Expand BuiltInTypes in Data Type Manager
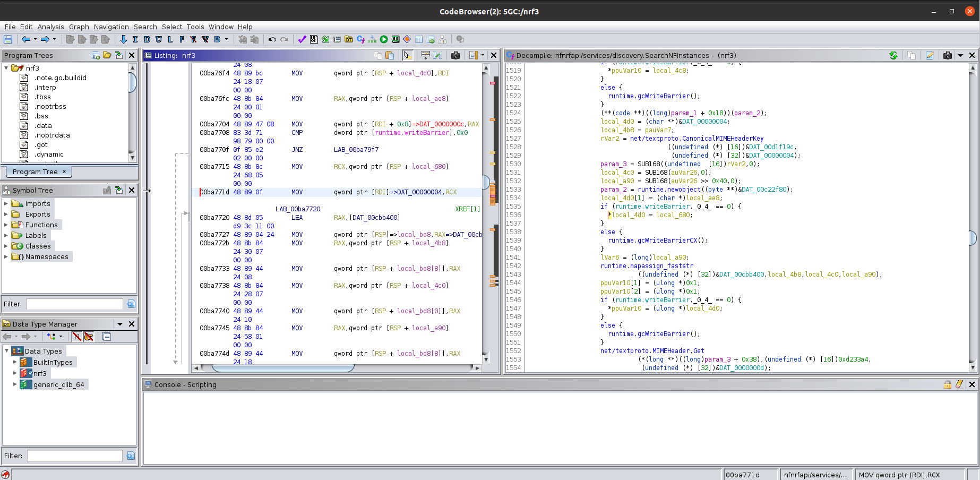This screenshot has width=980, height=480. click(15, 362)
